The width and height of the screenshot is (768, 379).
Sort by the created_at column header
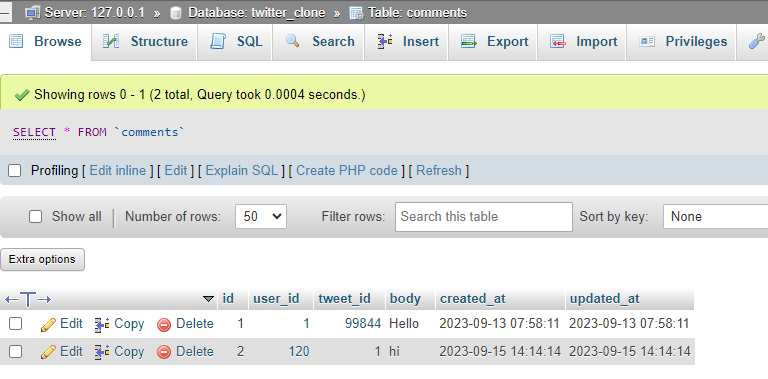coord(473,299)
